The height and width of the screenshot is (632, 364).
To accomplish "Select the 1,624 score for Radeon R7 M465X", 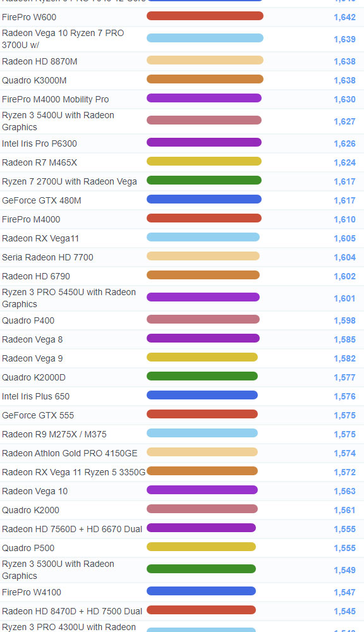I will click(344, 163).
